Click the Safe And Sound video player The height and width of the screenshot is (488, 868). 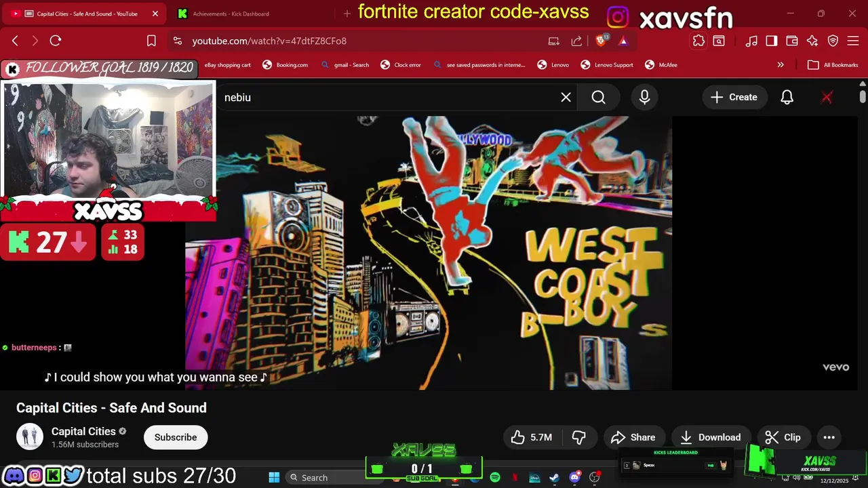click(429, 252)
